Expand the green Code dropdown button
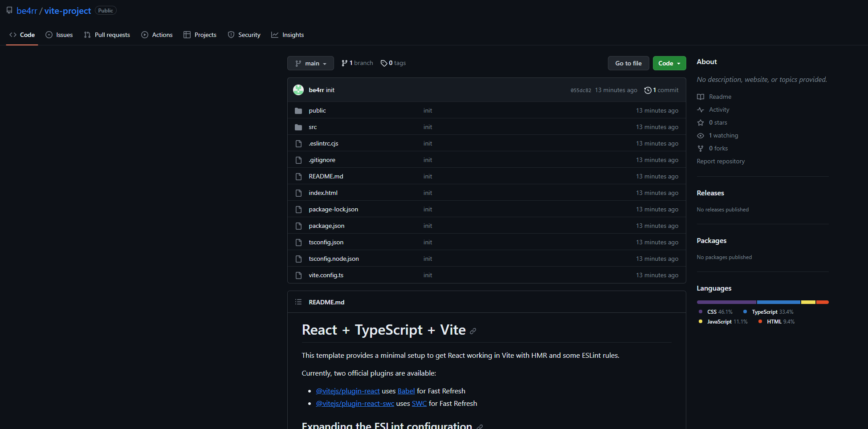The width and height of the screenshot is (868, 429). pyautogui.click(x=669, y=63)
